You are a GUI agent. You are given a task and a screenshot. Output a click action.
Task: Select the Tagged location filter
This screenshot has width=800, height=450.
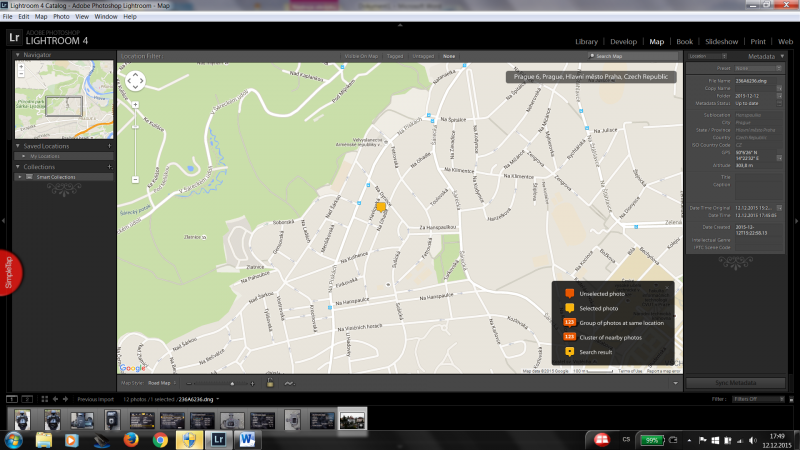pyautogui.click(x=395, y=56)
